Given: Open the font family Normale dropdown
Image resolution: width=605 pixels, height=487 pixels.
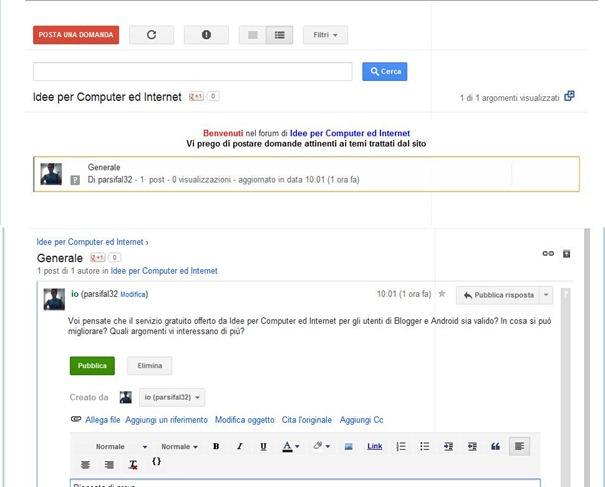Looking at the screenshot, I should [121, 446].
